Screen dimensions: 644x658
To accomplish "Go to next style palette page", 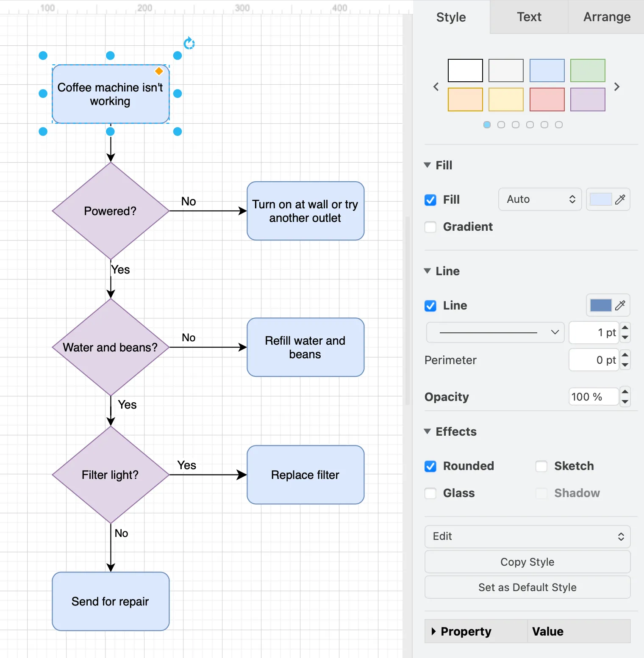I will 617,87.
